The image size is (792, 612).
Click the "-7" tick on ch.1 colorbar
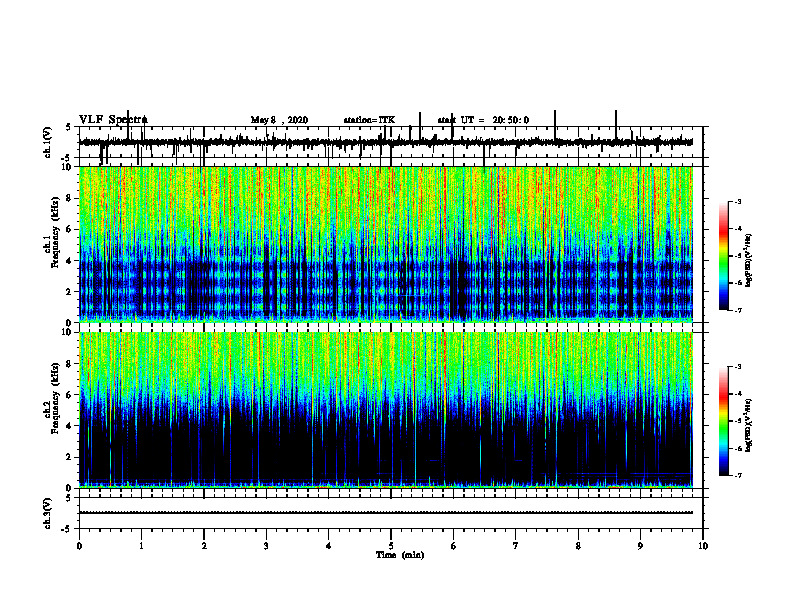[738, 310]
